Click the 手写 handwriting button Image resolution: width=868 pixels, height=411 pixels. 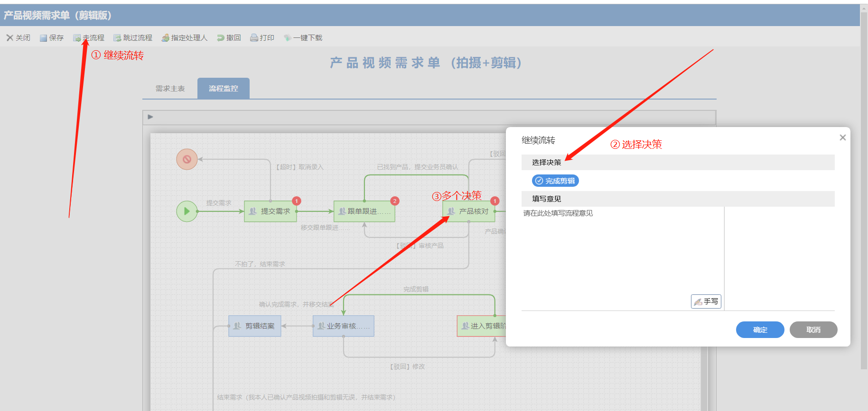(x=706, y=301)
